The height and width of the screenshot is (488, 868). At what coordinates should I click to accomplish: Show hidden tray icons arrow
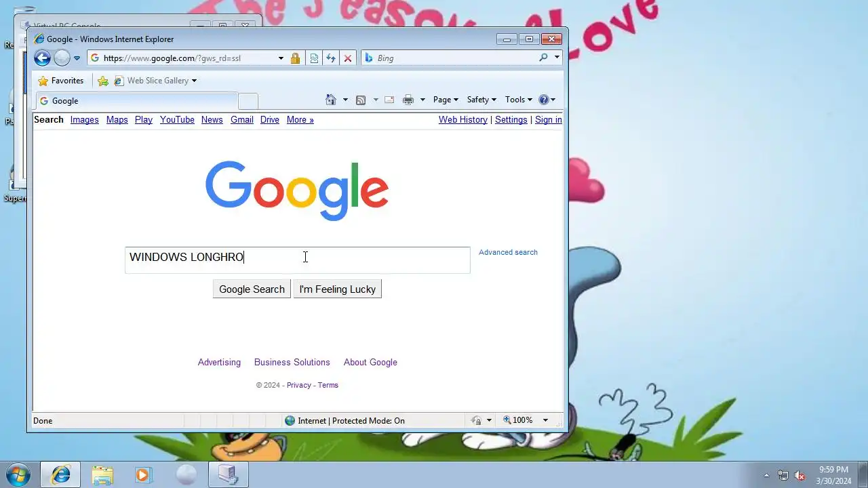click(767, 476)
